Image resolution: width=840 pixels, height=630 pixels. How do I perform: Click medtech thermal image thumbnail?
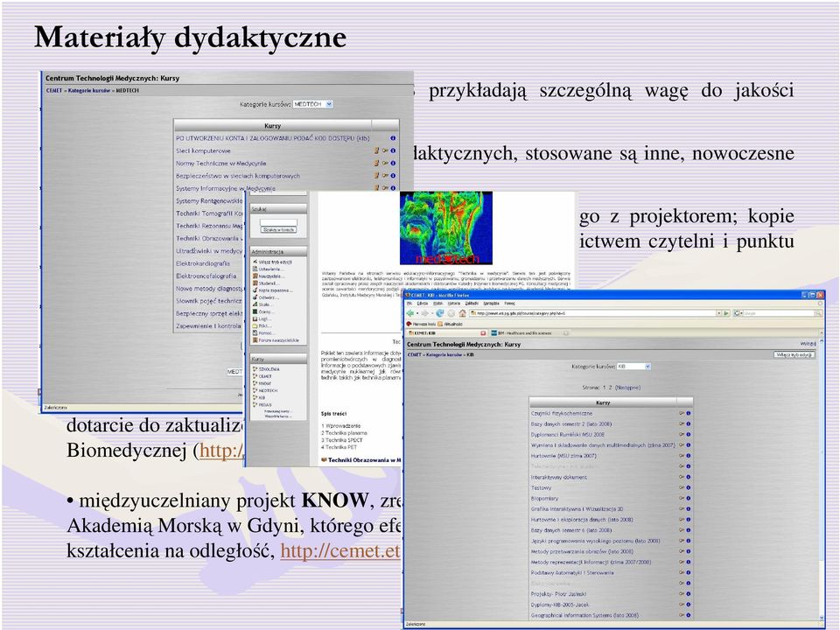pos(446,228)
